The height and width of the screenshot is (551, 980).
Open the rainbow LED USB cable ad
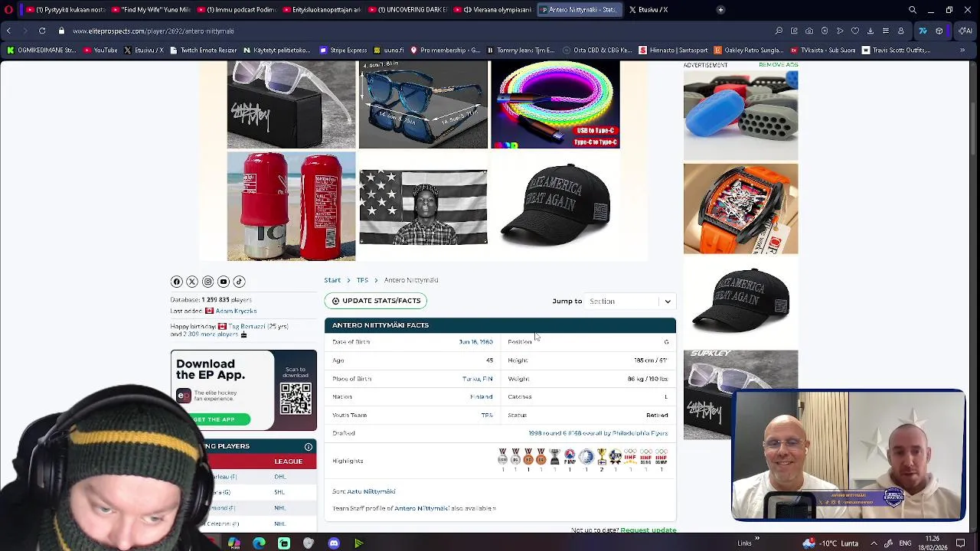tap(555, 105)
